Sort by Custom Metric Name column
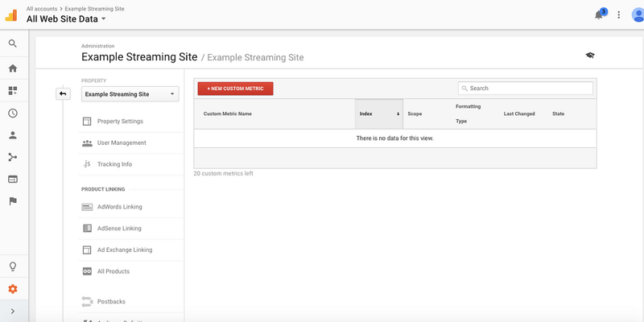 228,114
